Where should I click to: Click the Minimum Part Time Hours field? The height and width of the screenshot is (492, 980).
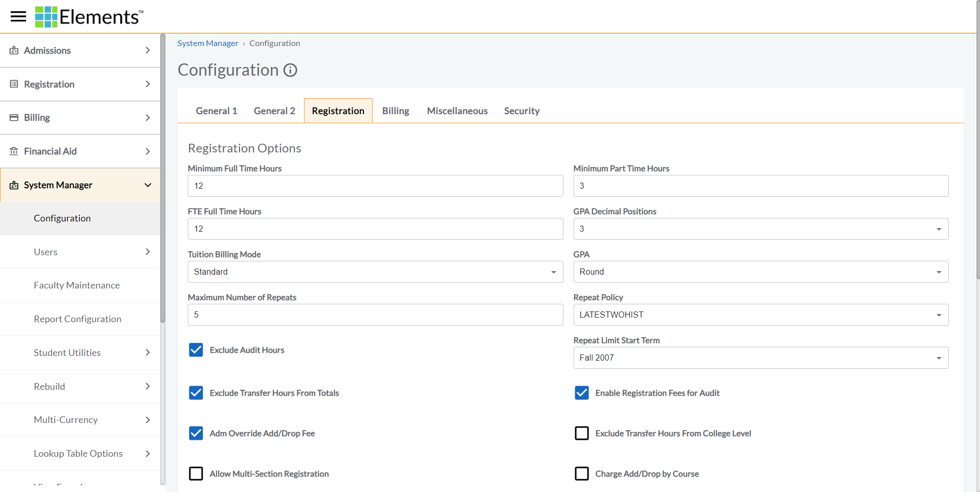(761, 186)
